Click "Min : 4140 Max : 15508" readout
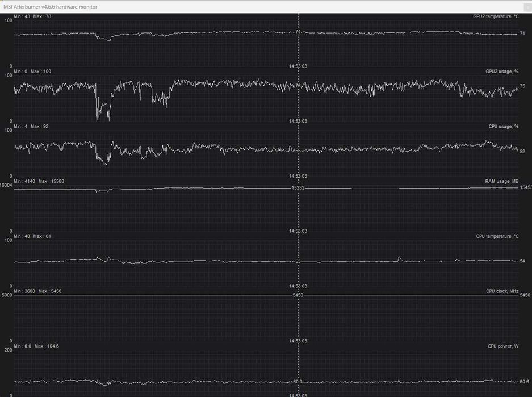The height and width of the screenshot is (397, 532). click(x=39, y=182)
